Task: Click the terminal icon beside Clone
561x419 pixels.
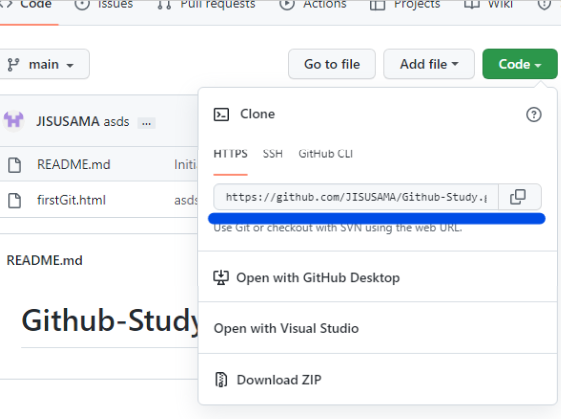Action: (221, 115)
